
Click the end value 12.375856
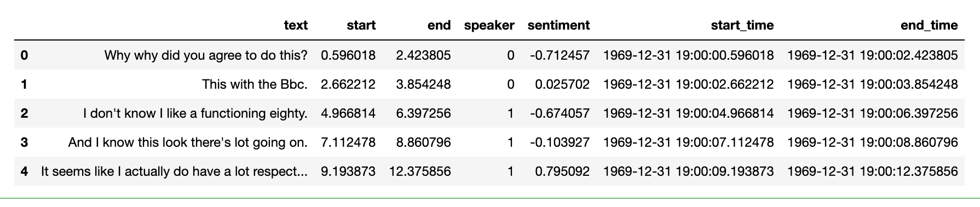(420, 171)
